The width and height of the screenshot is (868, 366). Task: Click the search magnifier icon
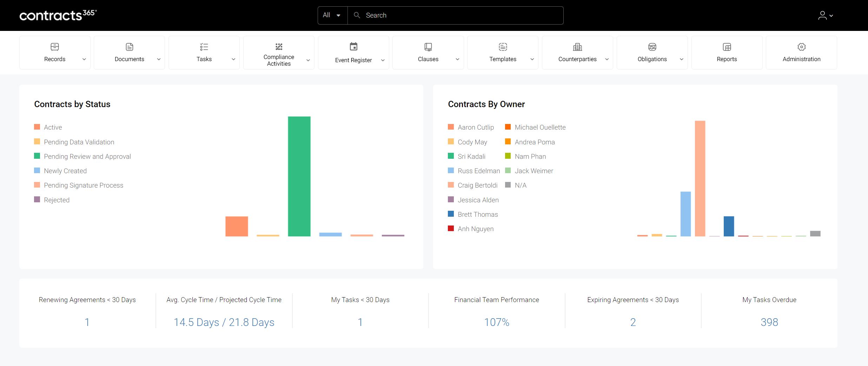coord(357,15)
